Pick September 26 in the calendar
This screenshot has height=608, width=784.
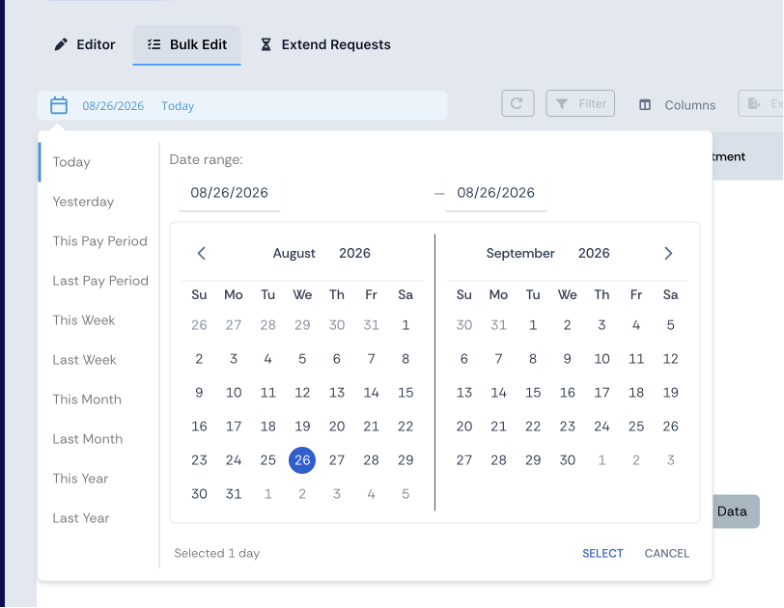tap(670, 426)
